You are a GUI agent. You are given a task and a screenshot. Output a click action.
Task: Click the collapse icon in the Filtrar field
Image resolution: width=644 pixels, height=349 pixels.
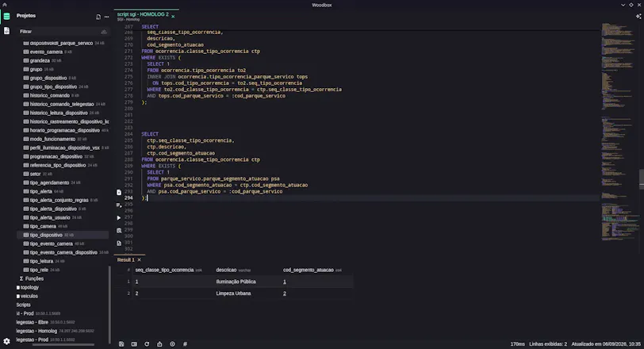tap(103, 32)
